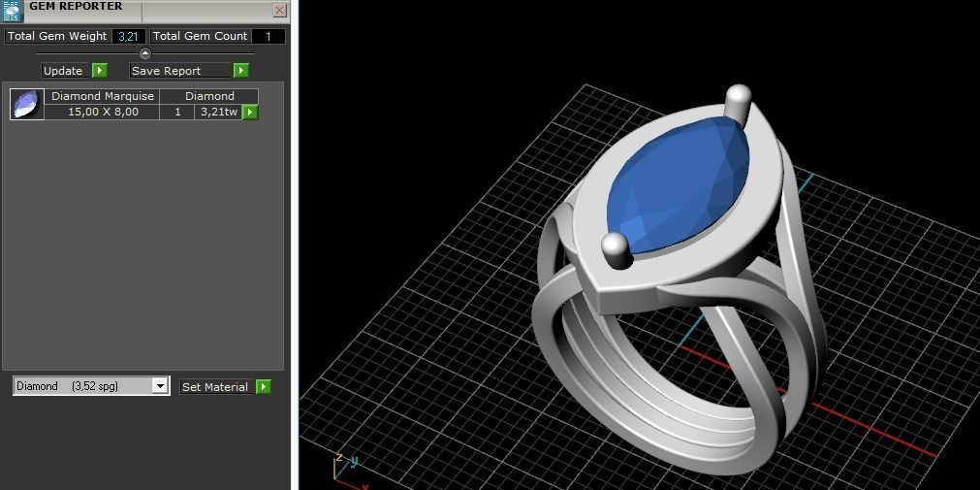Click the Set Material label button
The height and width of the screenshot is (490, 980).
coord(215,387)
